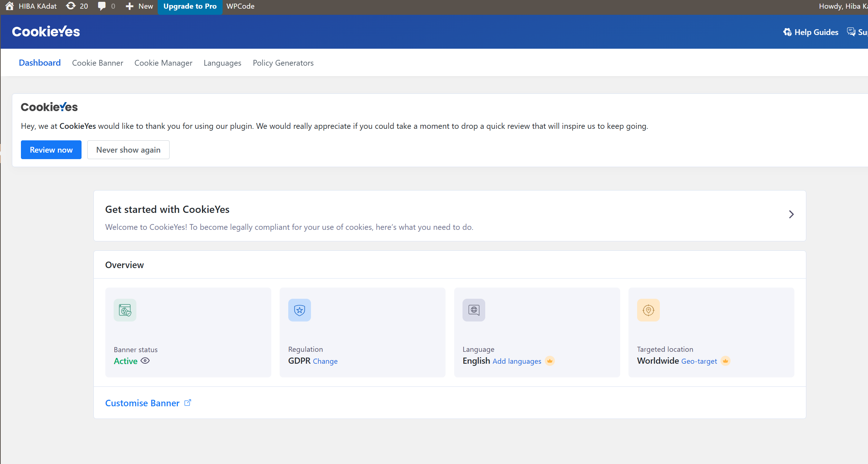Viewport: 868px width, 464px height.
Task: Go to the Cookie Manager tab
Action: pos(163,63)
